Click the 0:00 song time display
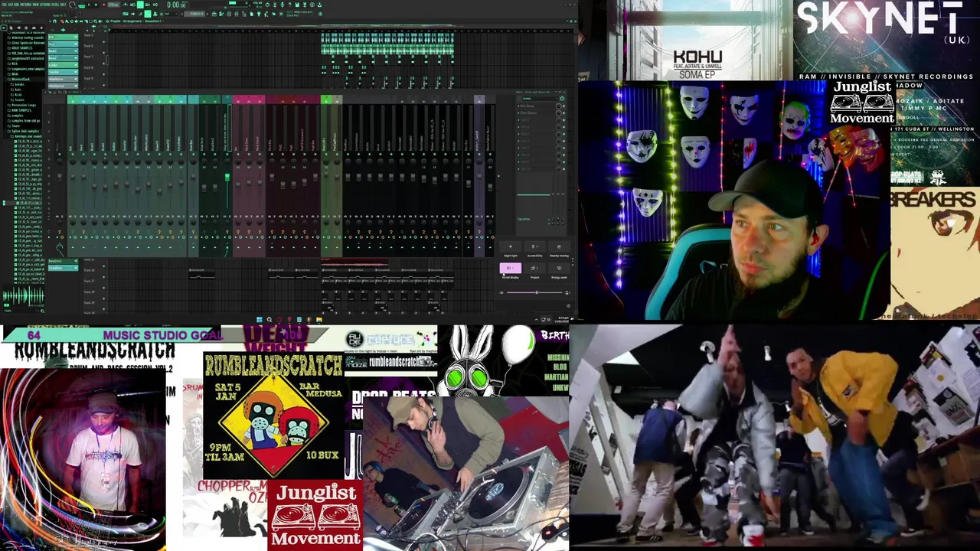Screen dimensions: 980x551 [177, 5]
